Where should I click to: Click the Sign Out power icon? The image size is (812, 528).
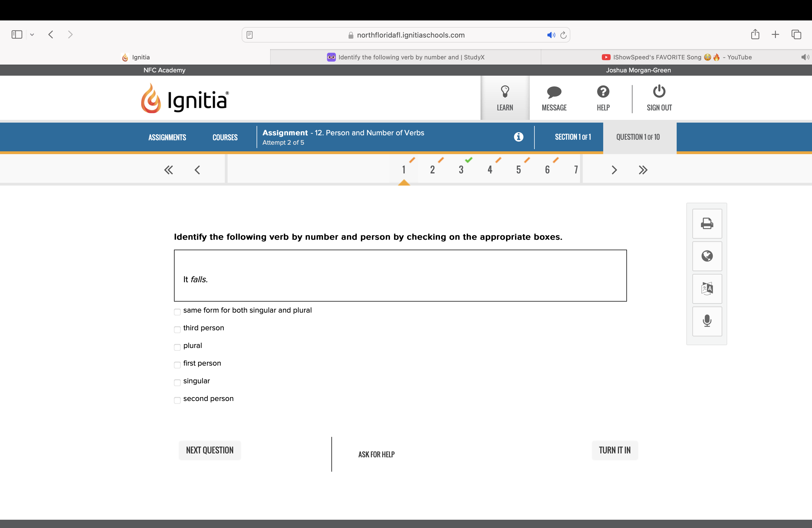[x=659, y=98]
